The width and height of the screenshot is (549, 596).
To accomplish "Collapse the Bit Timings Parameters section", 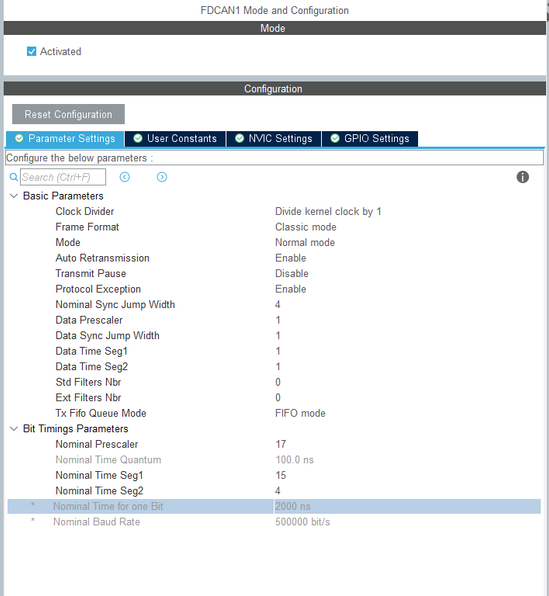I will point(14,429).
